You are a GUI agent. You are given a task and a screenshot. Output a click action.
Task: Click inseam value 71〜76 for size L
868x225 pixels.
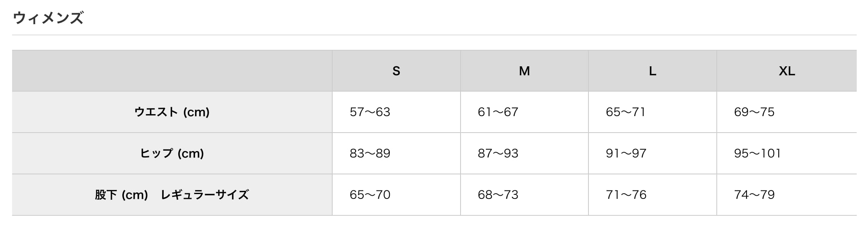[x=626, y=195]
